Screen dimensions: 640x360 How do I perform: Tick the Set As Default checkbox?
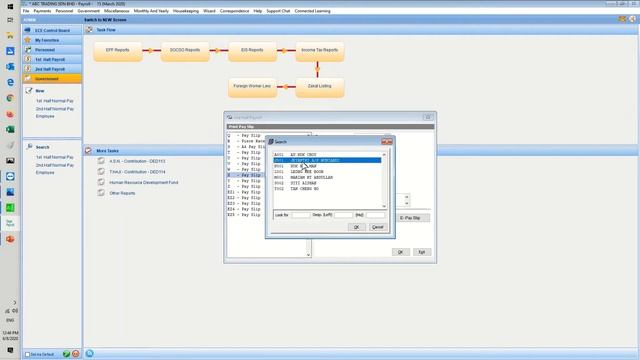point(27,354)
